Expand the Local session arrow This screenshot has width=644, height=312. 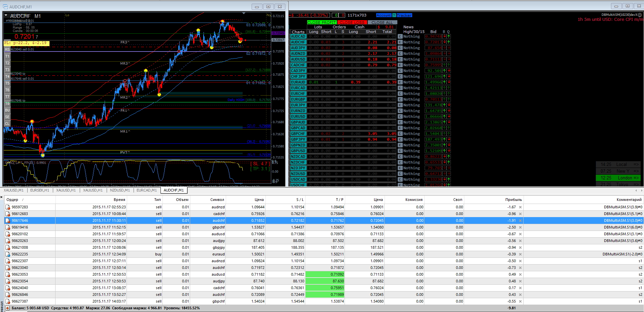tap(636, 164)
